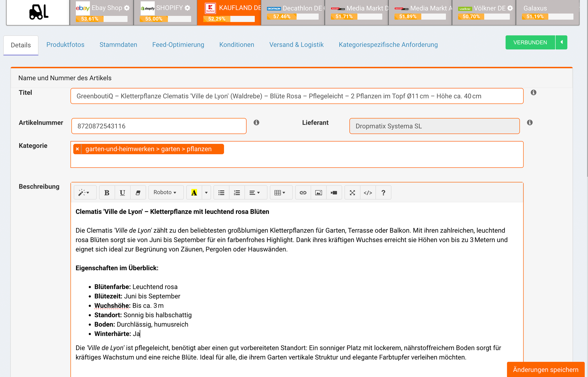
Task: Click into the Titel input field
Action: click(297, 96)
